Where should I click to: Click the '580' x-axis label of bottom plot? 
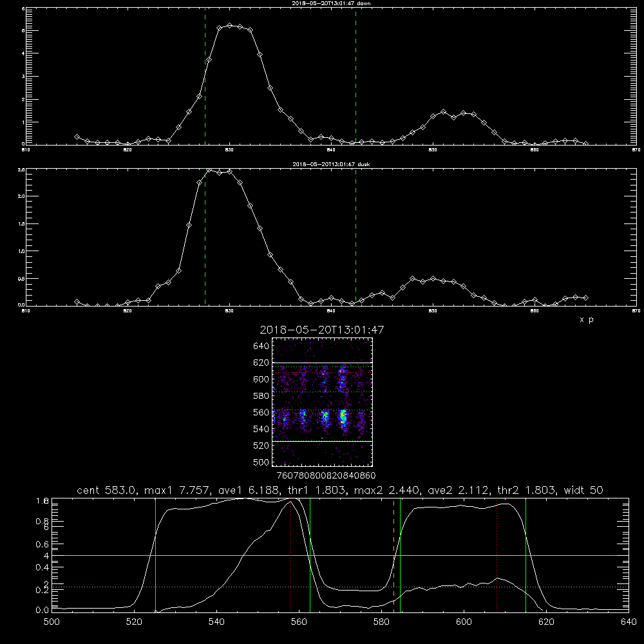[x=381, y=622]
